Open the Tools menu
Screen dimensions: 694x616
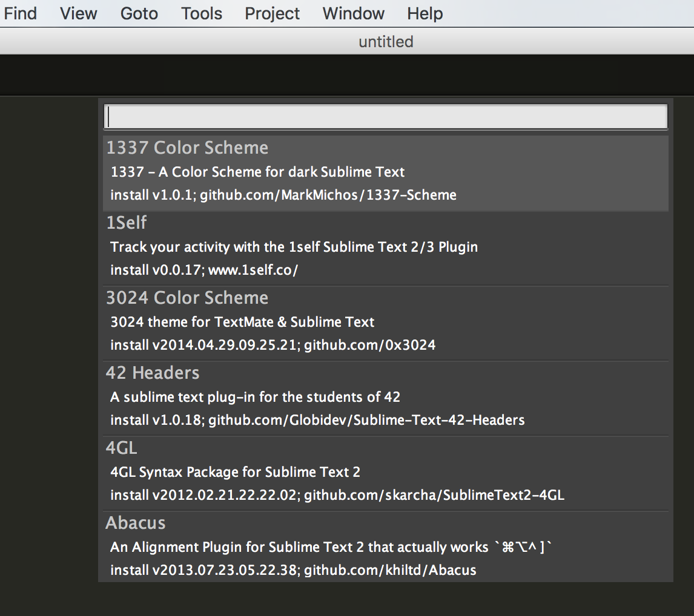(202, 13)
